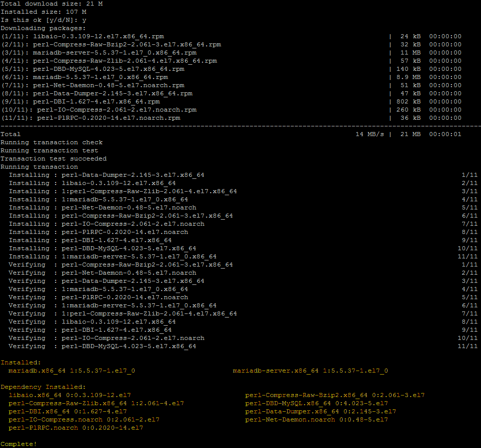Click the 'Downloading packages:' line
The image size is (481, 448).
point(43,28)
